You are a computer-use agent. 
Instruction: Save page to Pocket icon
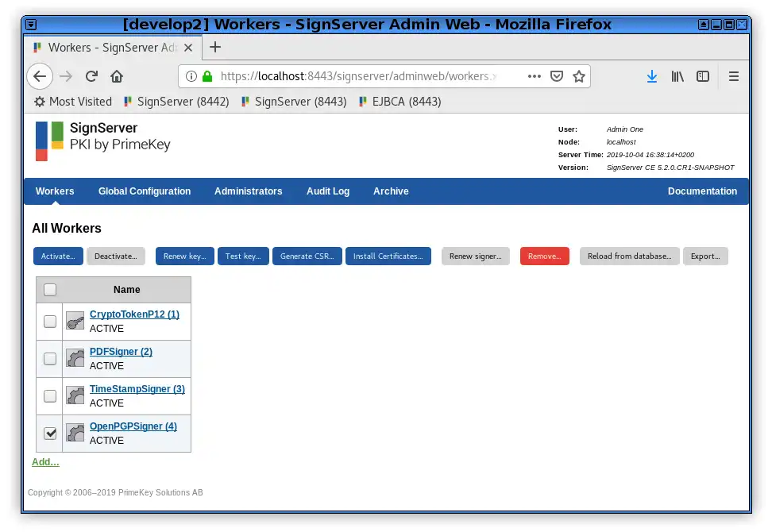tap(556, 76)
